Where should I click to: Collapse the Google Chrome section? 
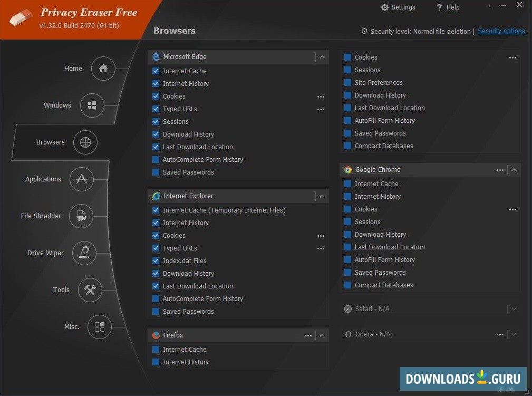click(x=514, y=170)
